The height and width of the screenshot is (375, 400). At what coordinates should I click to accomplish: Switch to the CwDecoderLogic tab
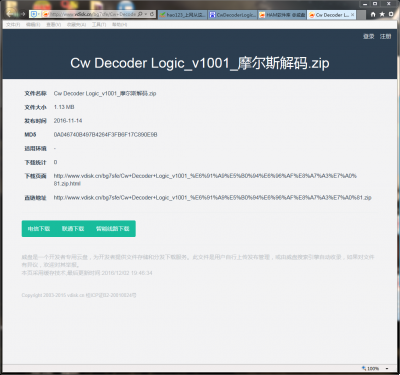pyautogui.click(x=233, y=15)
